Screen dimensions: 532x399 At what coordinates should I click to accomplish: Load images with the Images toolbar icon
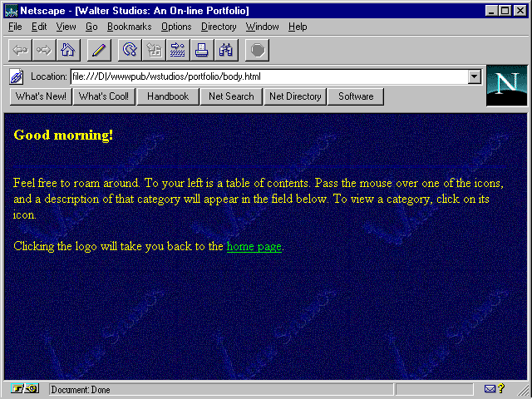154,50
